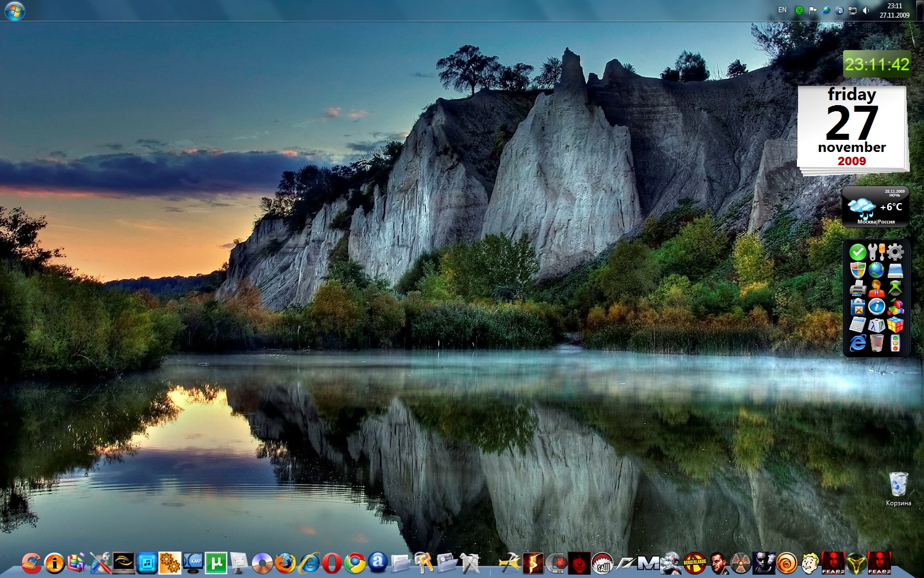Launch the orange Ubisoft swirl icon

[787, 563]
